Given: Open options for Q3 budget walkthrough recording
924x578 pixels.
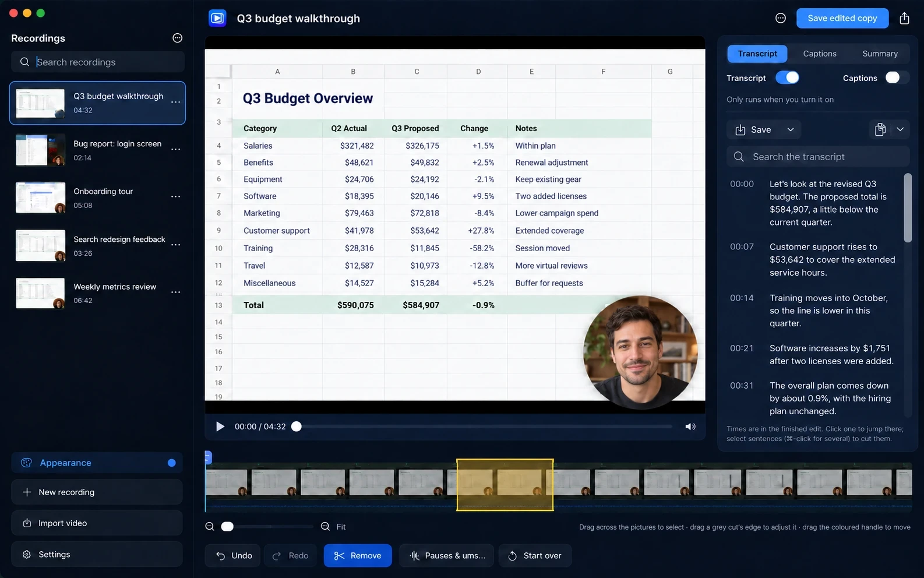Looking at the screenshot, I should (175, 102).
